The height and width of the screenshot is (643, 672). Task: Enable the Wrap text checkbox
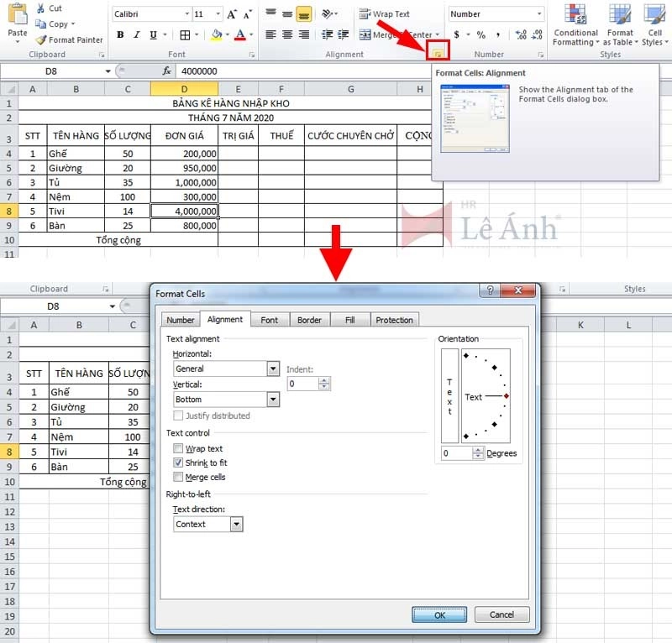click(x=178, y=449)
